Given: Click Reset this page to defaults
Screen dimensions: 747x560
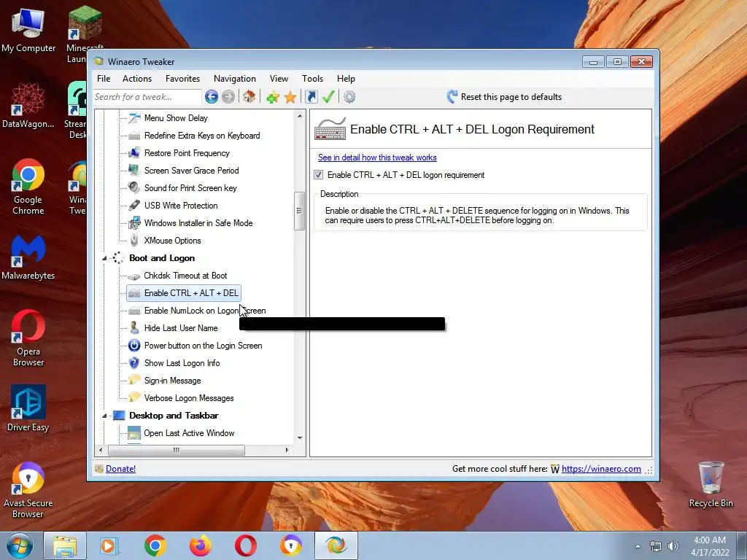Looking at the screenshot, I should coord(505,97).
